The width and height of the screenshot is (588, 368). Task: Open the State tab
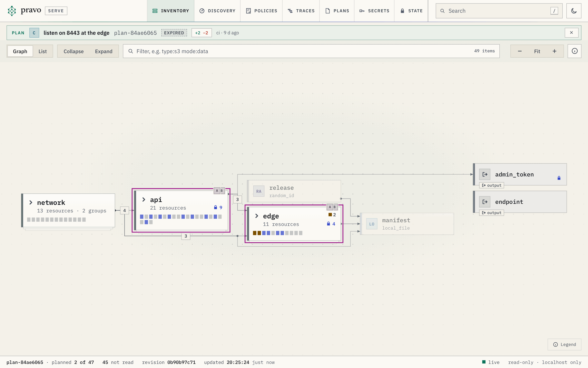pyautogui.click(x=411, y=11)
